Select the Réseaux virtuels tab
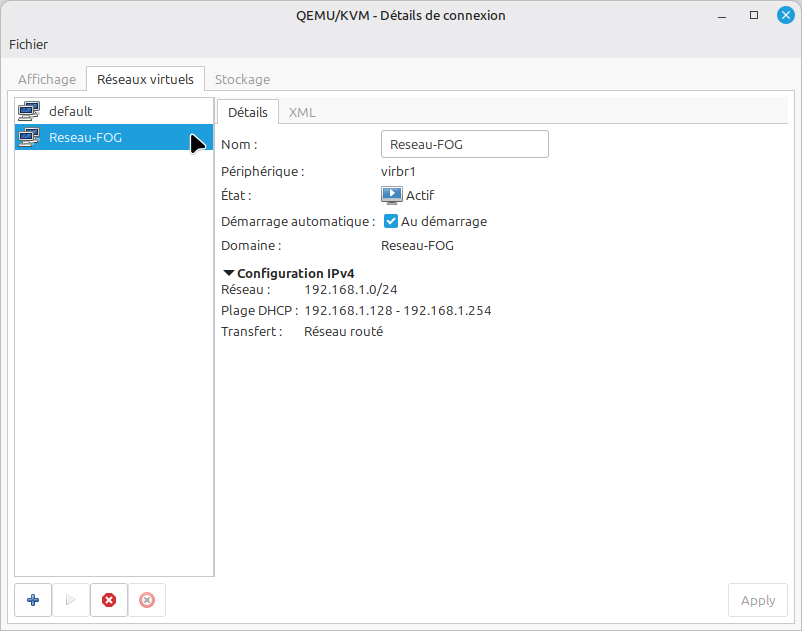The height and width of the screenshot is (631, 802). (x=145, y=79)
